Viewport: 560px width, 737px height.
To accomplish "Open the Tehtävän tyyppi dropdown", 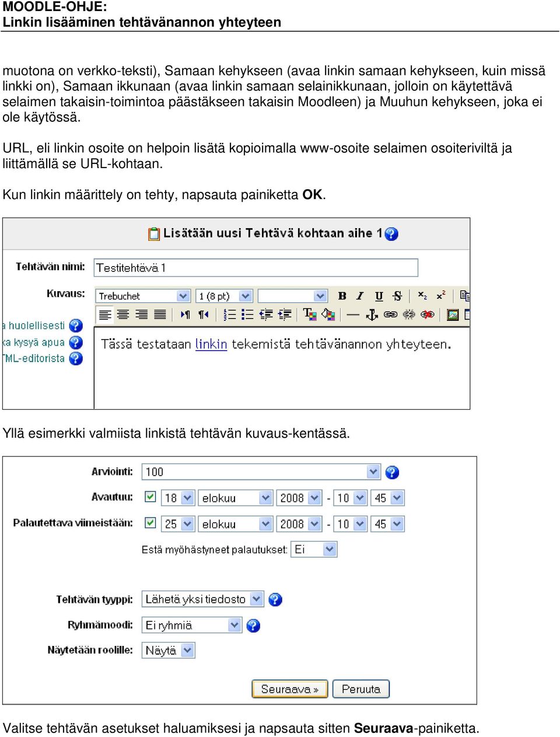I will click(202, 599).
